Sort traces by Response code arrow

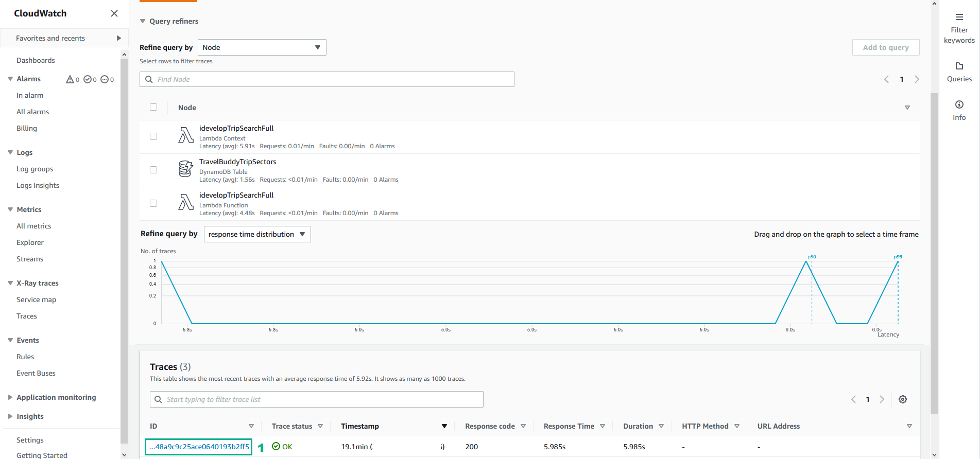[523, 426]
